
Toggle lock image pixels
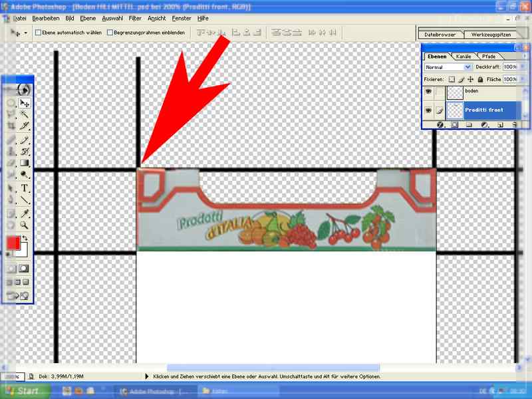(x=461, y=79)
